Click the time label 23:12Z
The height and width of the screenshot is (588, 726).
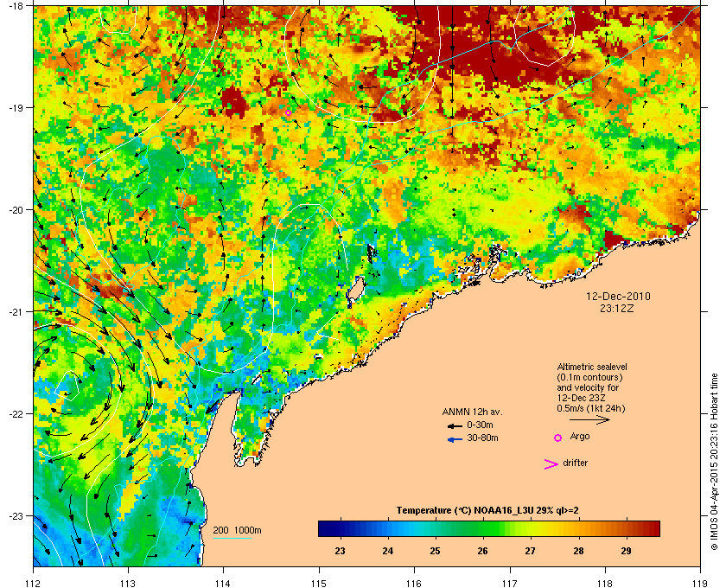[617, 308]
